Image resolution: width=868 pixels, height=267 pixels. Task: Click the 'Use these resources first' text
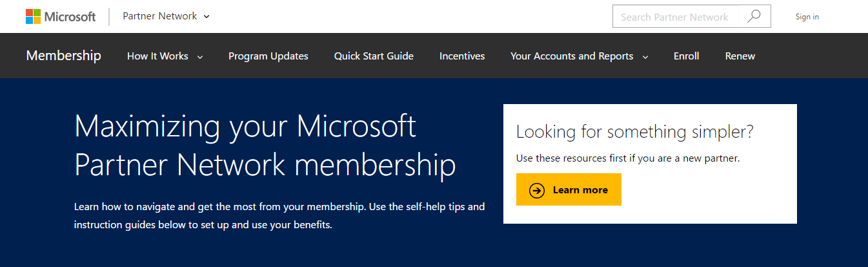(627, 158)
